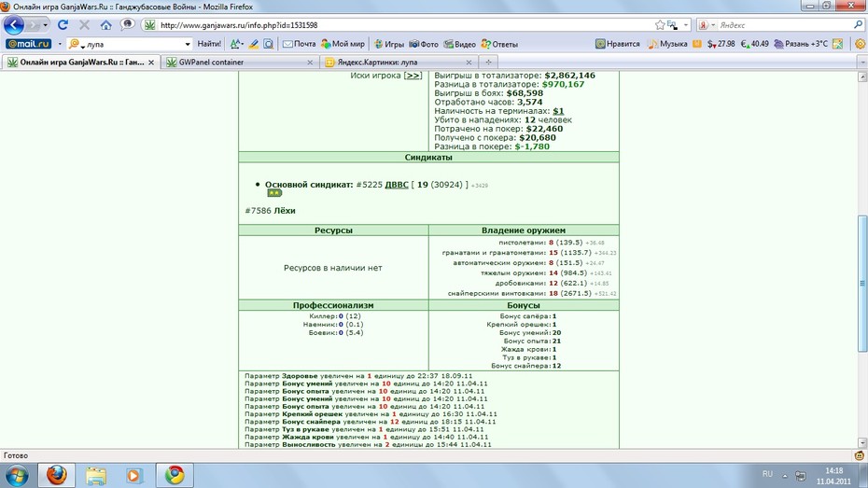Click the scrollbar down arrow
This screenshot has height=488, width=868.
[x=862, y=442]
